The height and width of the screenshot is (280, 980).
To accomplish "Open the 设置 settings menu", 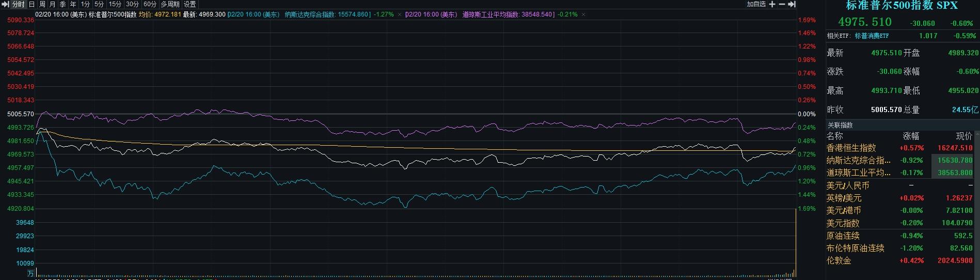I will pos(190,4).
